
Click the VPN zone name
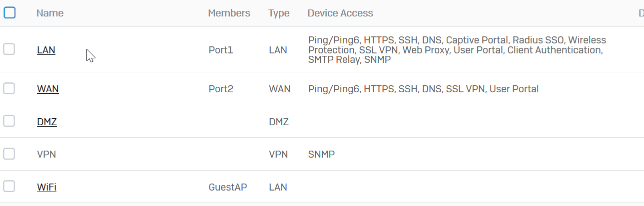coord(46,155)
